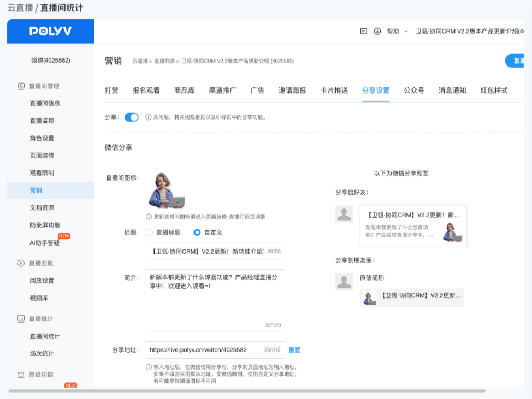Open 直播监控 in the sidebar
This screenshot has width=532, height=399.
(42, 121)
